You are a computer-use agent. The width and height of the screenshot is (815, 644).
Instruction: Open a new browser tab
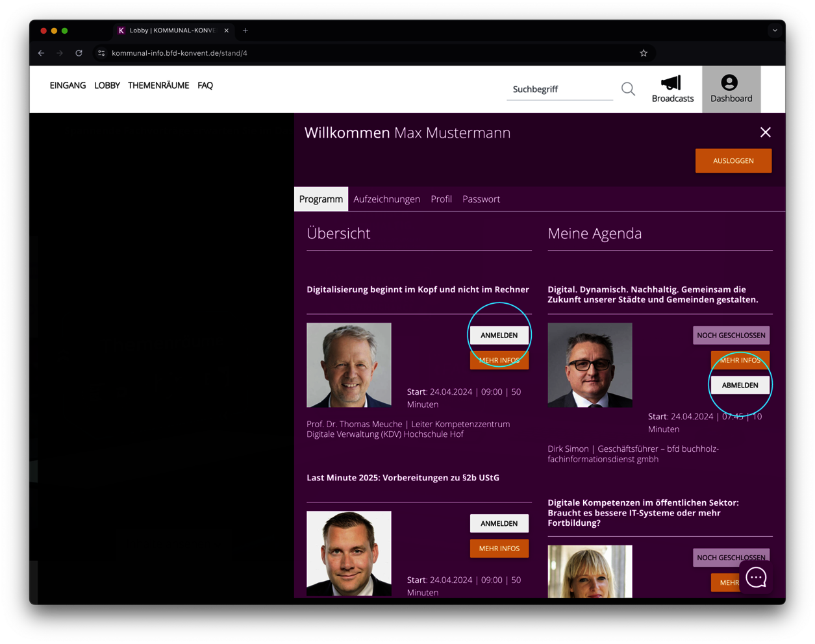tap(245, 31)
